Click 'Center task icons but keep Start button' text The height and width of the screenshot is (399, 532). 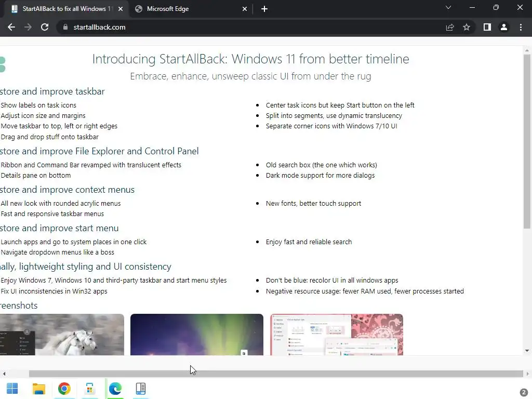click(340, 105)
